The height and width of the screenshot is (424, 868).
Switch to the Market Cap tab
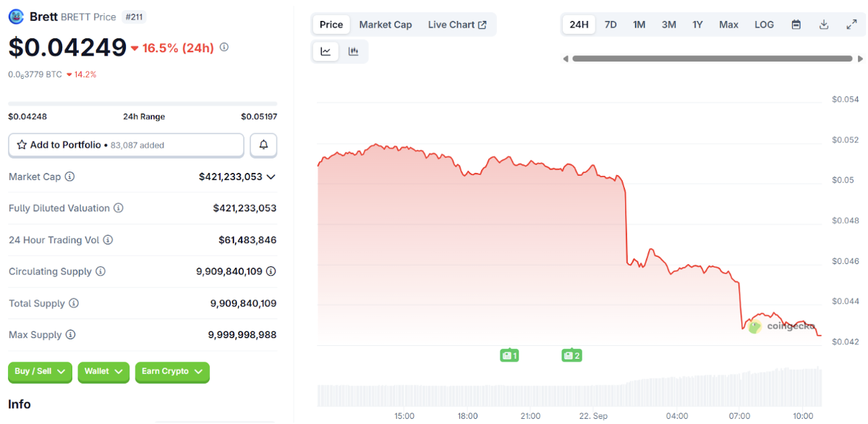point(386,25)
